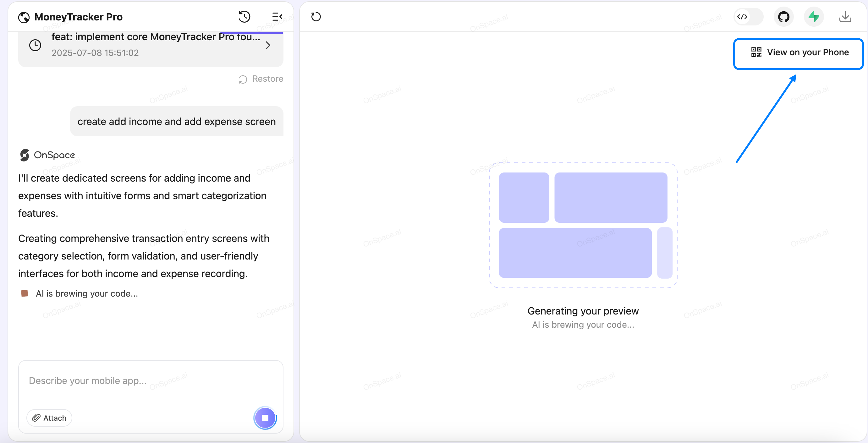Open the version history clock icon
The height and width of the screenshot is (443, 868).
244,17
